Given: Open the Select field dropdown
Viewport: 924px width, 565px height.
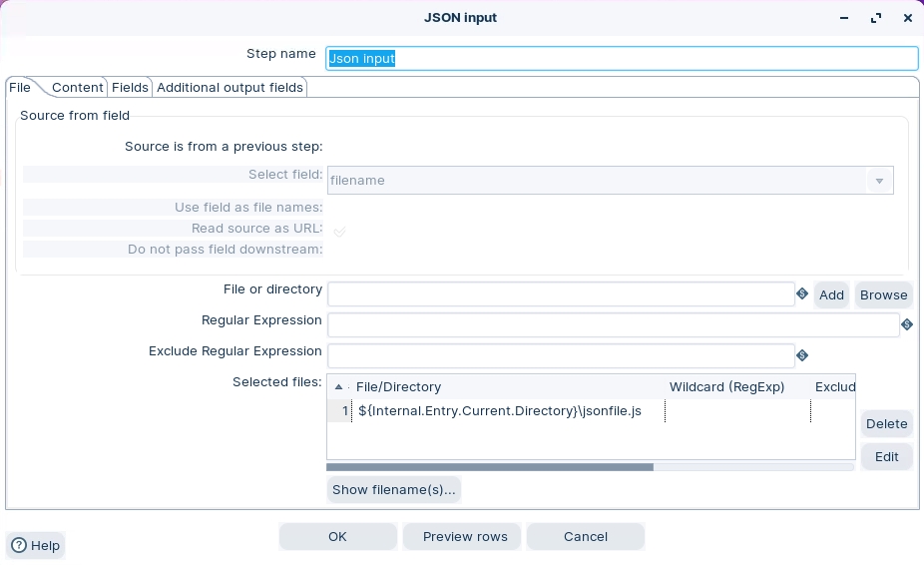Looking at the screenshot, I should pyautogui.click(x=878, y=181).
